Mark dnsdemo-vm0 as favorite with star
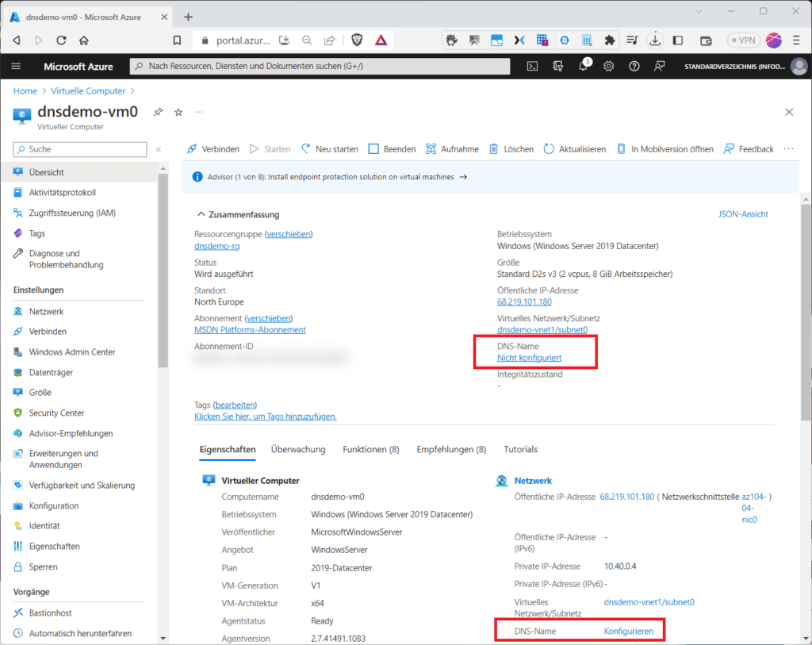This screenshot has height=645, width=812. [178, 112]
